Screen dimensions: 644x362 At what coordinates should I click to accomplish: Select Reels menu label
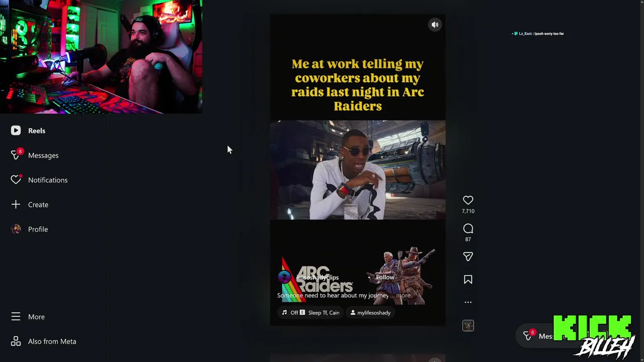37,131
